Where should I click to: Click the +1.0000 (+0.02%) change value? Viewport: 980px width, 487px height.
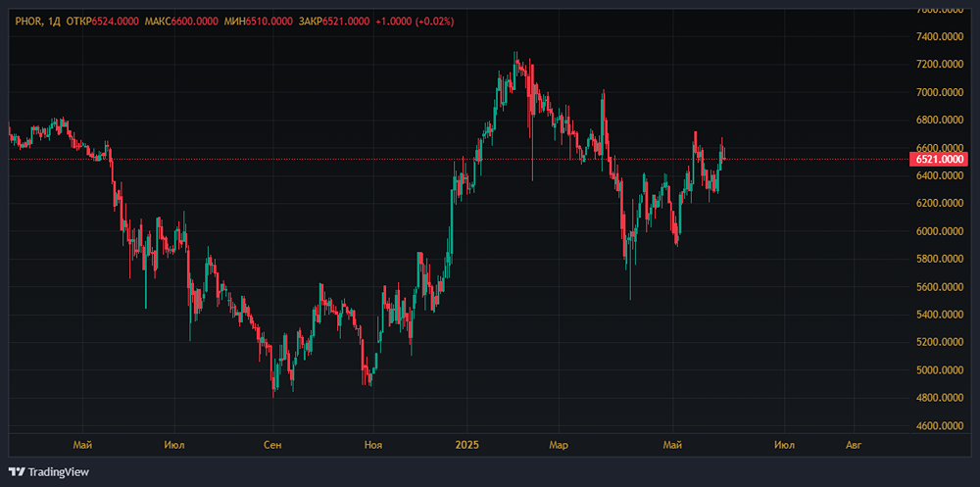(415, 22)
